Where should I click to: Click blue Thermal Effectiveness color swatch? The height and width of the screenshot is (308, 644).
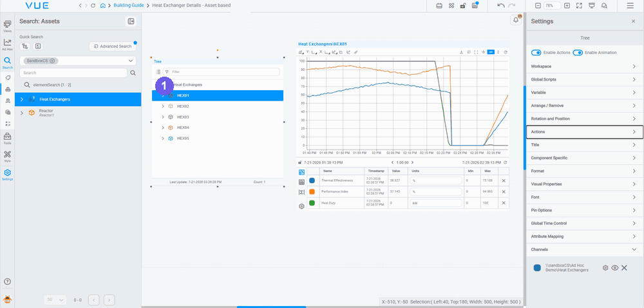pos(312,180)
